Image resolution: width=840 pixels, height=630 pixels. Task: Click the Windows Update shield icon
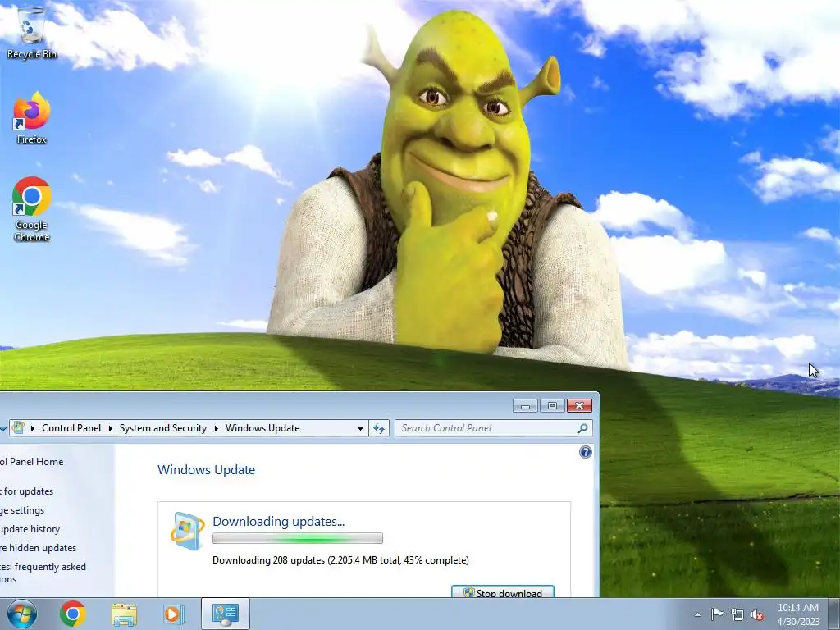[187, 531]
